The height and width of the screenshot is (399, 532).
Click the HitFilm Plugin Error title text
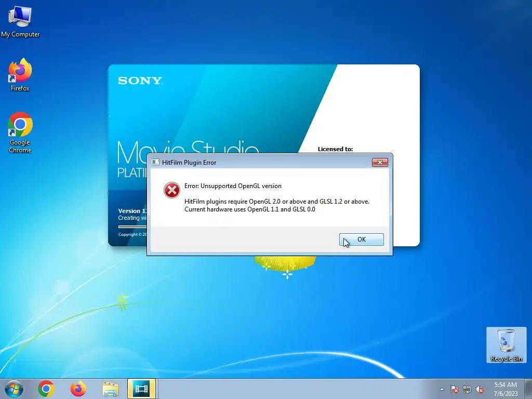[189, 163]
